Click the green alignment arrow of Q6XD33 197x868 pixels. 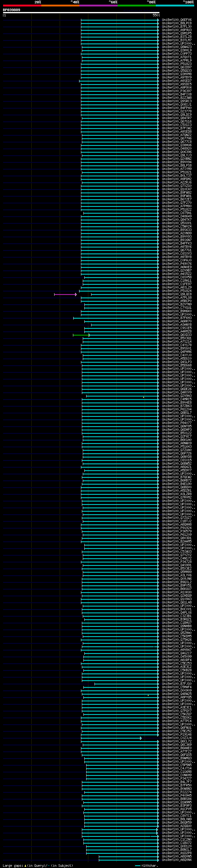click(x=81, y=335)
